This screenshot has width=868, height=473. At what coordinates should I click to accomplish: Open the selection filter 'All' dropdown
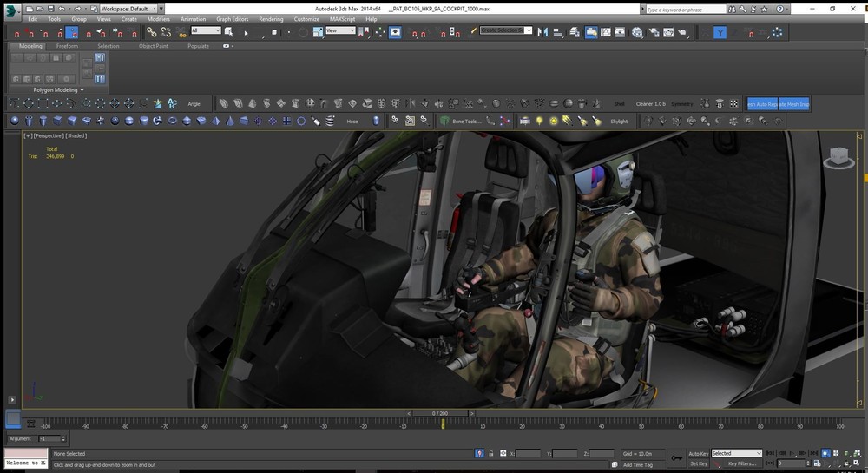[x=206, y=30]
